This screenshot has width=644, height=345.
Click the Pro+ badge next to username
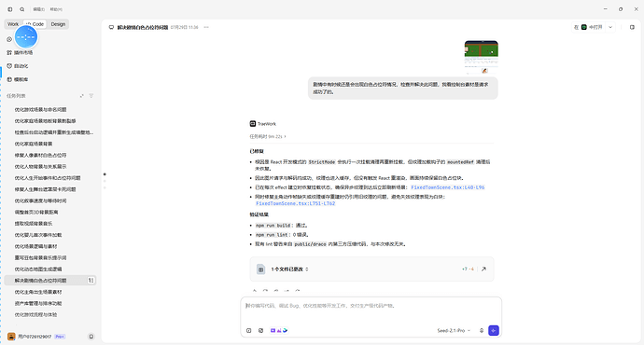60,337
